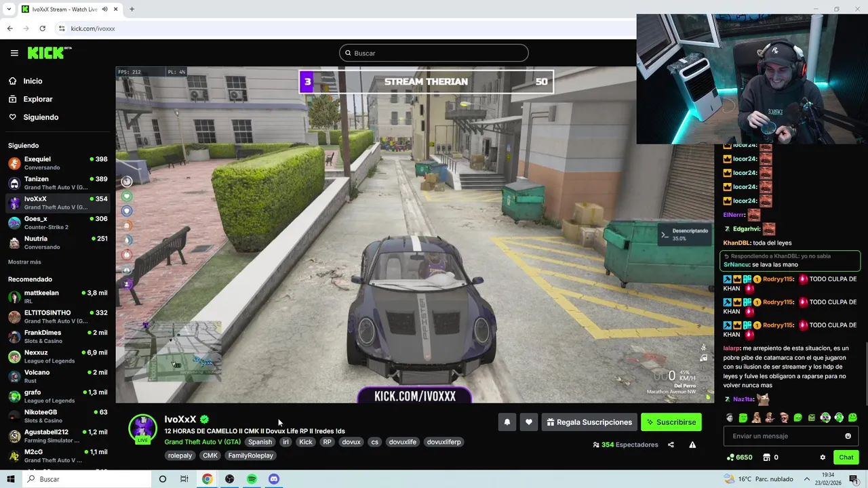Open Discord from the taskbar

(x=274, y=479)
